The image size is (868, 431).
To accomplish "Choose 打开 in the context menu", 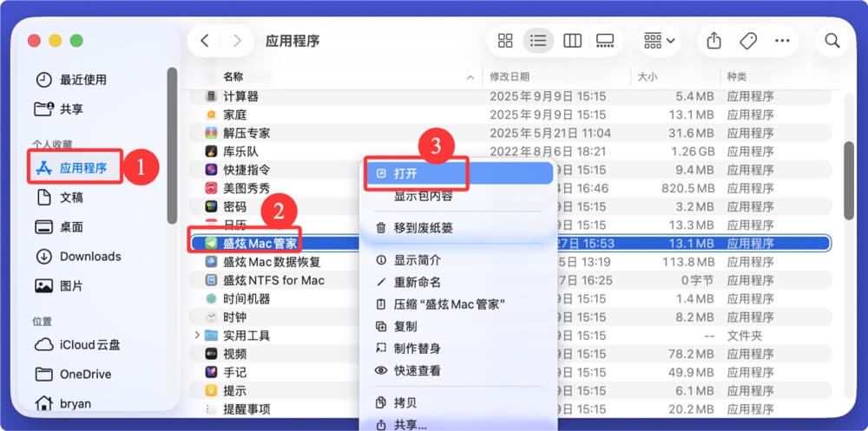I will coord(459,173).
